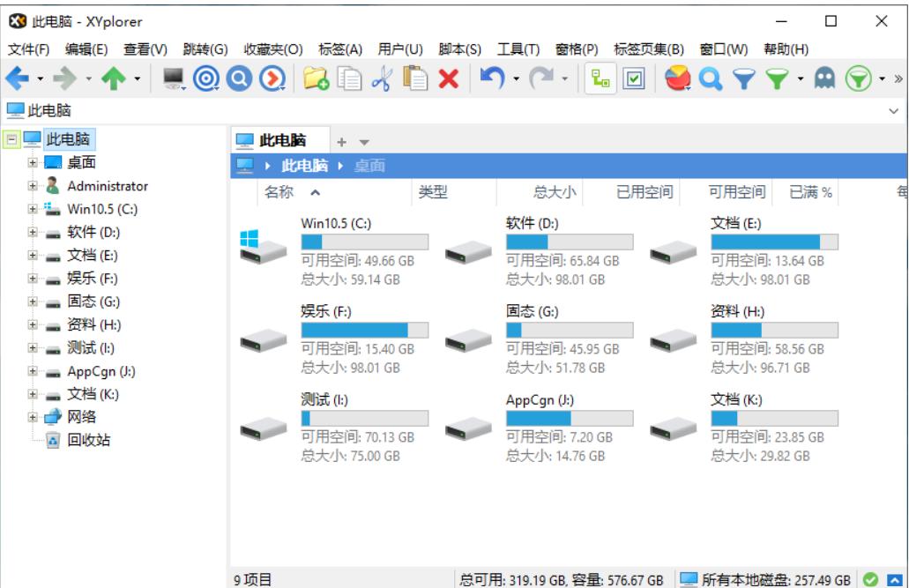The width and height of the screenshot is (909, 588).
Task: Toggle the folder tree panel icon
Action: [x=600, y=78]
